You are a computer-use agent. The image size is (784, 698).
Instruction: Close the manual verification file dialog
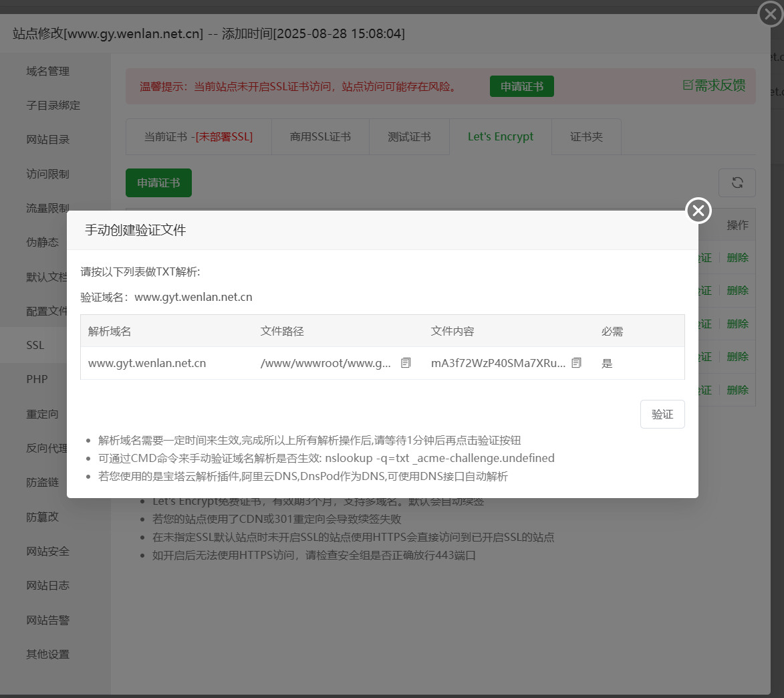click(698, 211)
